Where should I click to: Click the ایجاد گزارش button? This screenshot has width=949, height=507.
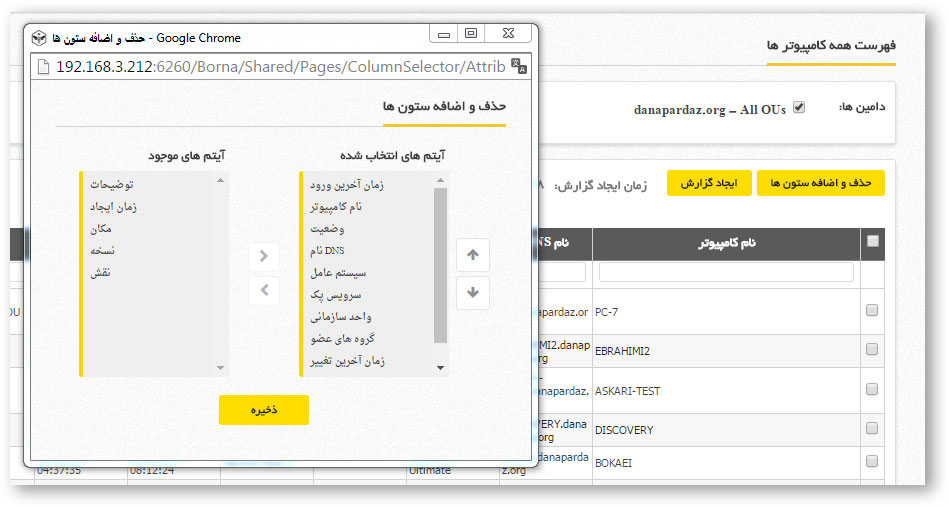tap(709, 183)
